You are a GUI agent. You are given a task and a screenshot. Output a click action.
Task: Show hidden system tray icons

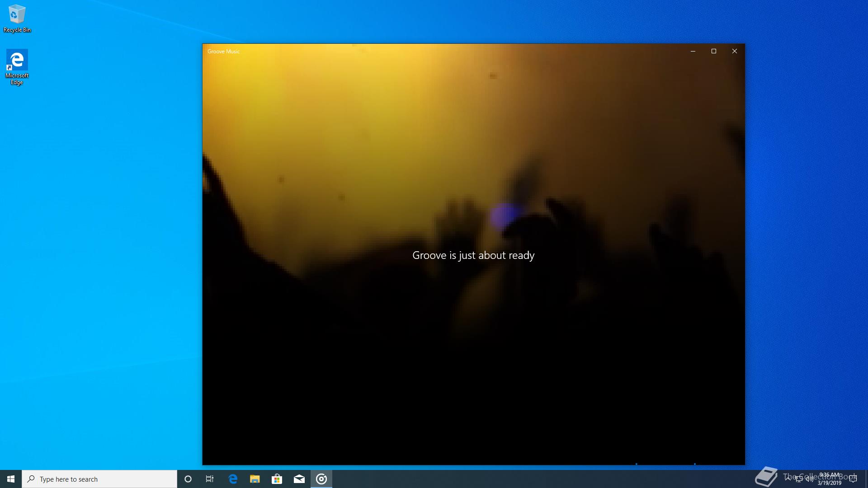click(788, 479)
